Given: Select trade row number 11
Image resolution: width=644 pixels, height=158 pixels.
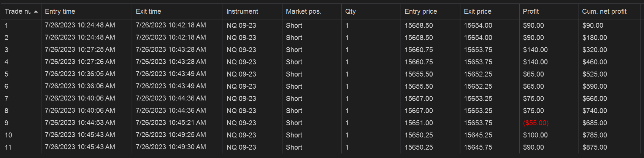Looking at the screenshot, I should [x=322, y=147].
